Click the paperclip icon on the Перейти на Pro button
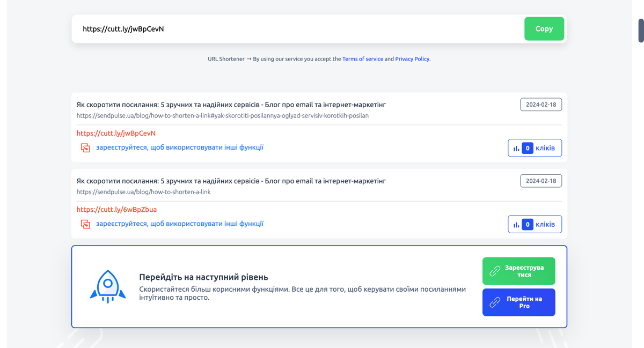The image size is (644, 348). (x=496, y=302)
